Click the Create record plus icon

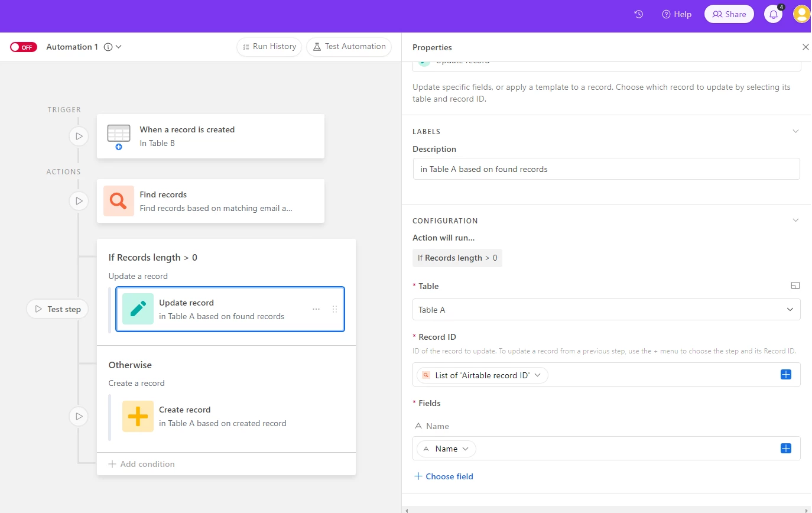(x=138, y=416)
